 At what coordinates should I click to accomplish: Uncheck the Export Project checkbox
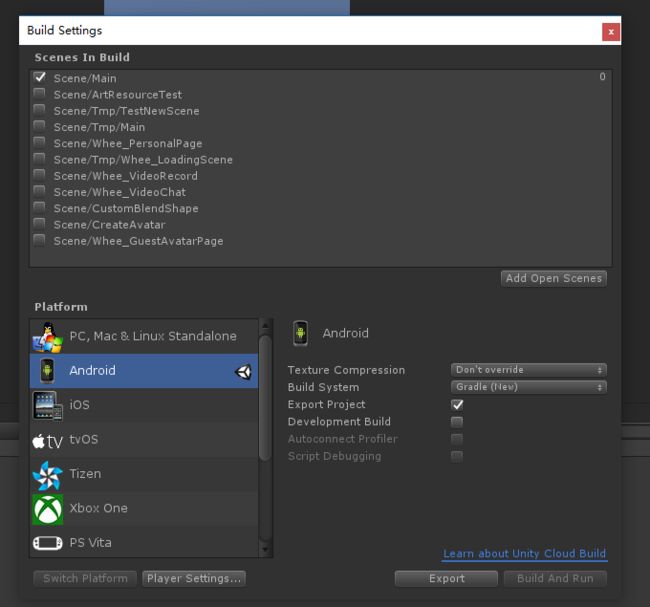457,404
